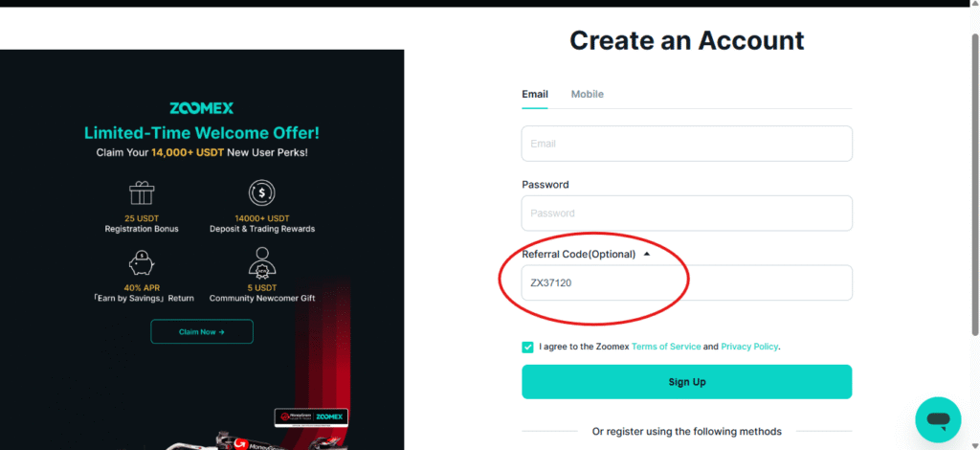Click the Sign Up button
This screenshot has height=450, width=980.
(x=687, y=382)
